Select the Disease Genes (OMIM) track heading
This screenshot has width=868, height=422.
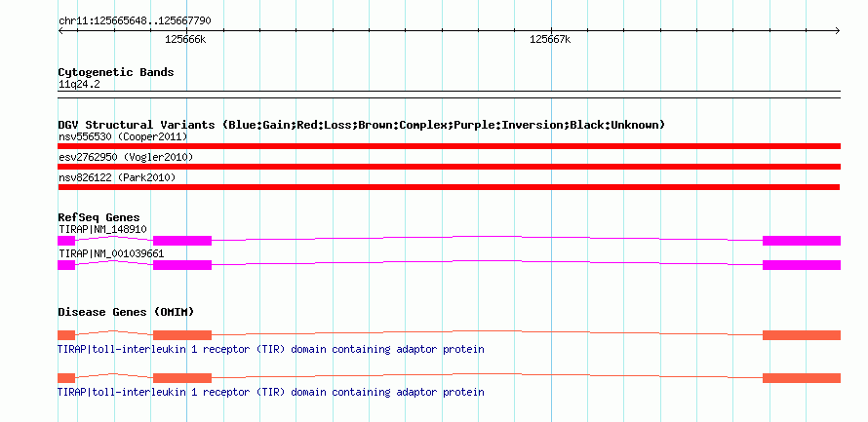[x=126, y=312]
